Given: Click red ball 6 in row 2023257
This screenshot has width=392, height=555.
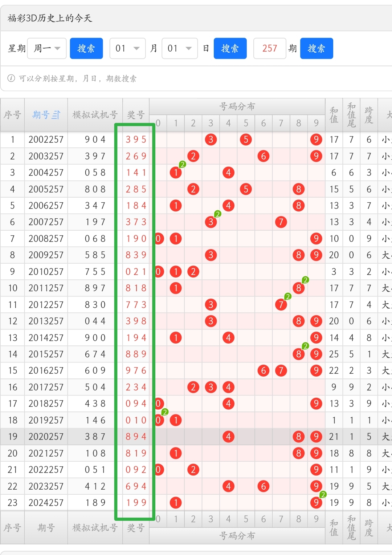Looking at the screenshot, I should coord(264,486).
